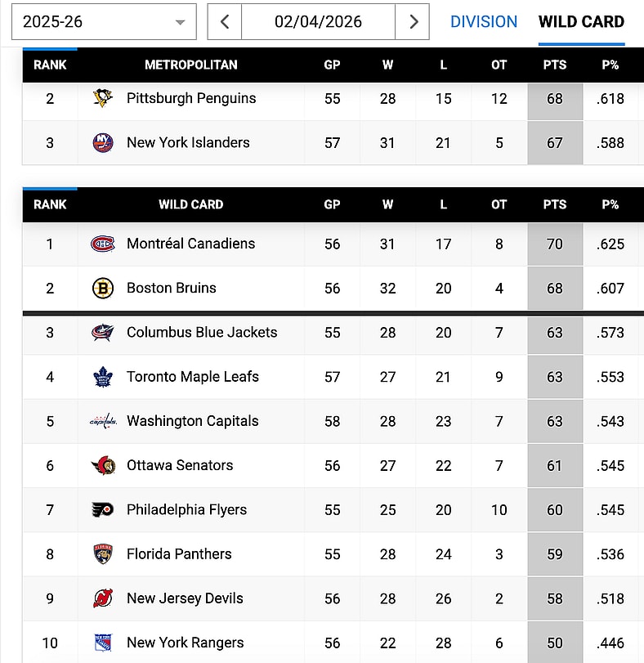Click the Ottawa Senators logo icon
644x663 pixels.
103,466
